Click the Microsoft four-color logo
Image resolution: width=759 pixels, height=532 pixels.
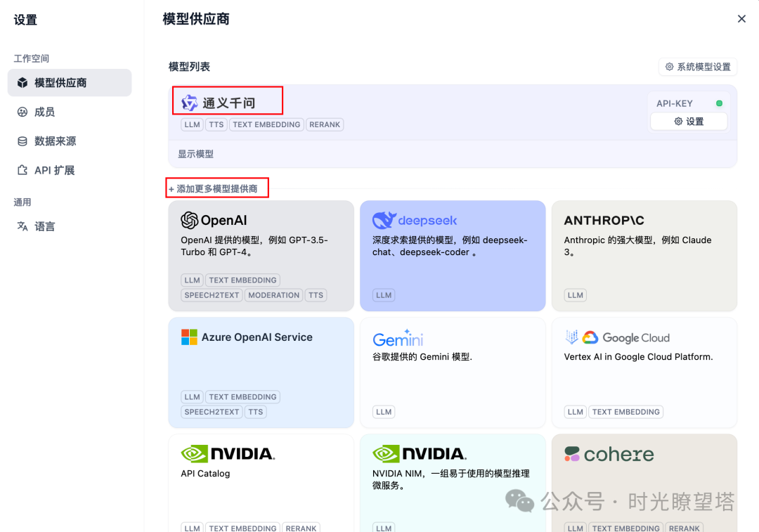(189, 337)
